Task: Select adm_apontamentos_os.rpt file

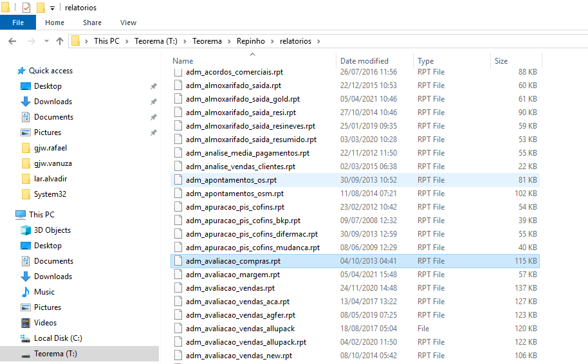Action: 231,180
